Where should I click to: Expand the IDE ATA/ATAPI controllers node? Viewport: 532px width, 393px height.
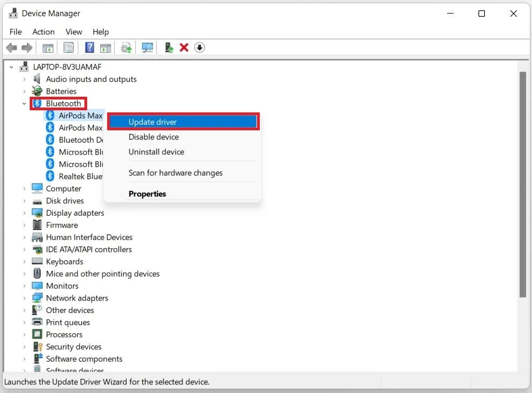(x=24, y=249)
